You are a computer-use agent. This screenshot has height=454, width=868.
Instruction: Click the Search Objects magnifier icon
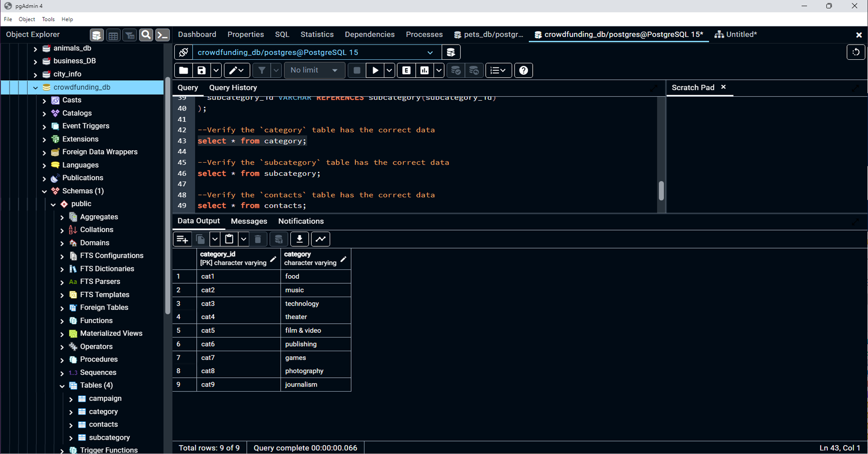(x=146, y=35)
